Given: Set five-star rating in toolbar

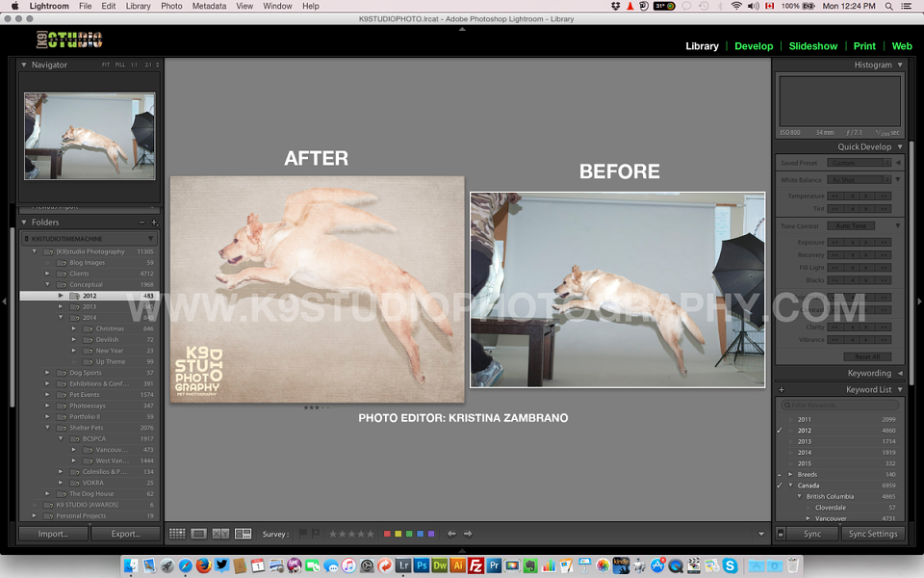Looking at the screenshot, I should pyautogui.click(x=370, y=534).
